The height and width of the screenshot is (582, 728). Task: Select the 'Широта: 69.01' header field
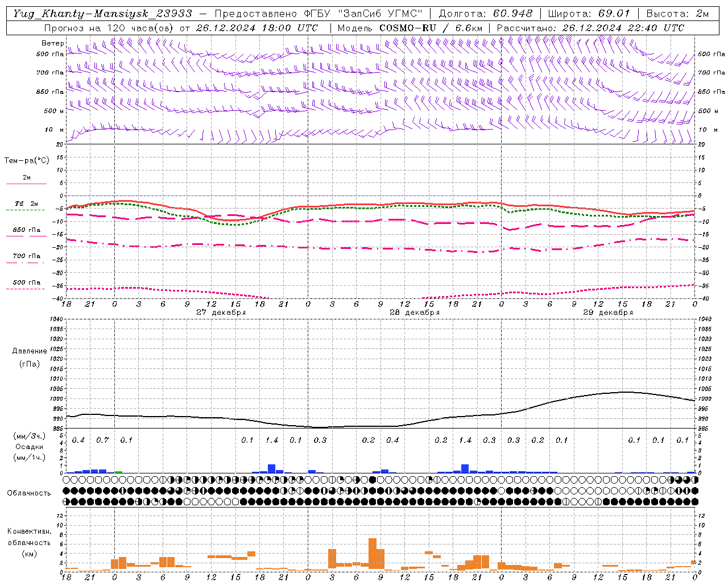coord(589,14)
